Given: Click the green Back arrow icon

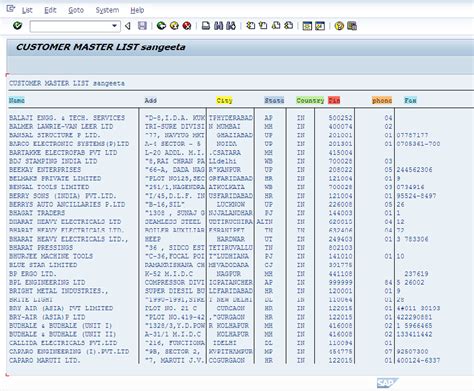Looking at the screenshot, I should point(161,26).
